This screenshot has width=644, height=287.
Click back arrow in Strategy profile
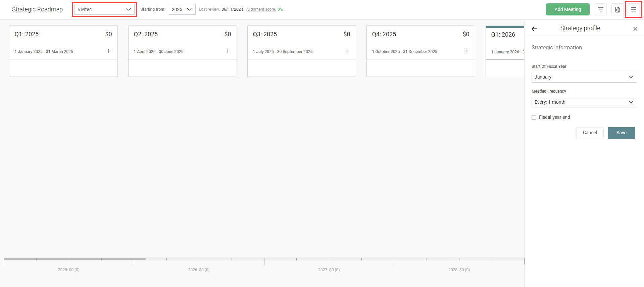[x=534, y=29]
